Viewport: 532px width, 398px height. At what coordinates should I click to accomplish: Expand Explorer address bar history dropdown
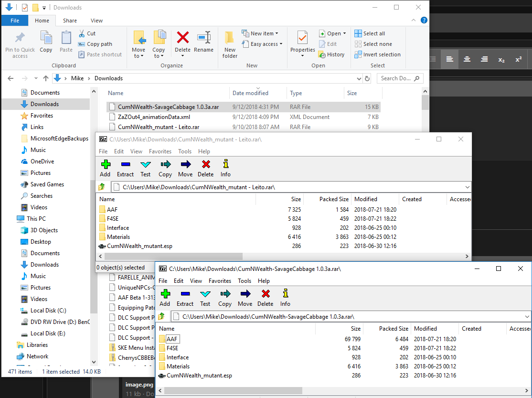coord(359,78)
